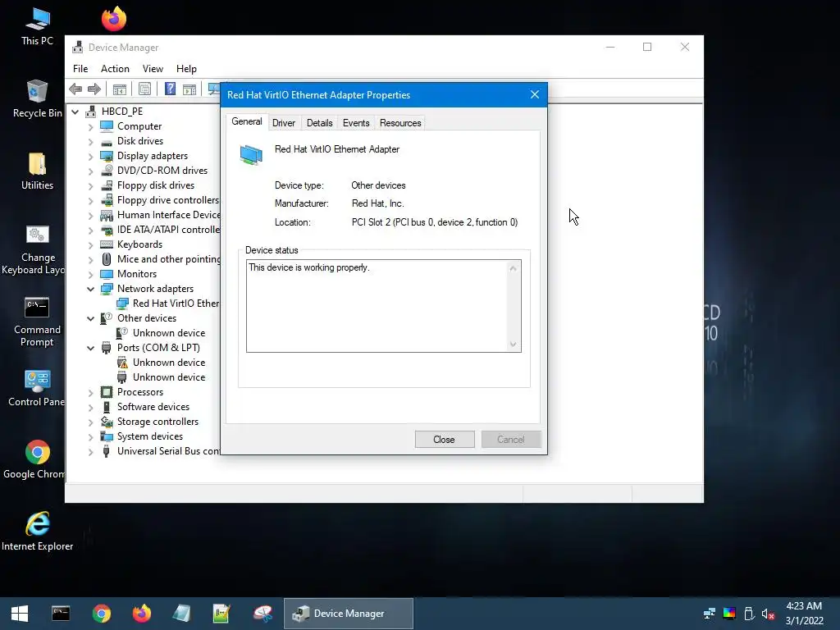Screen dimensions: 840x630
Task: Click the USB eject tray icon
Action: (749, 614)
